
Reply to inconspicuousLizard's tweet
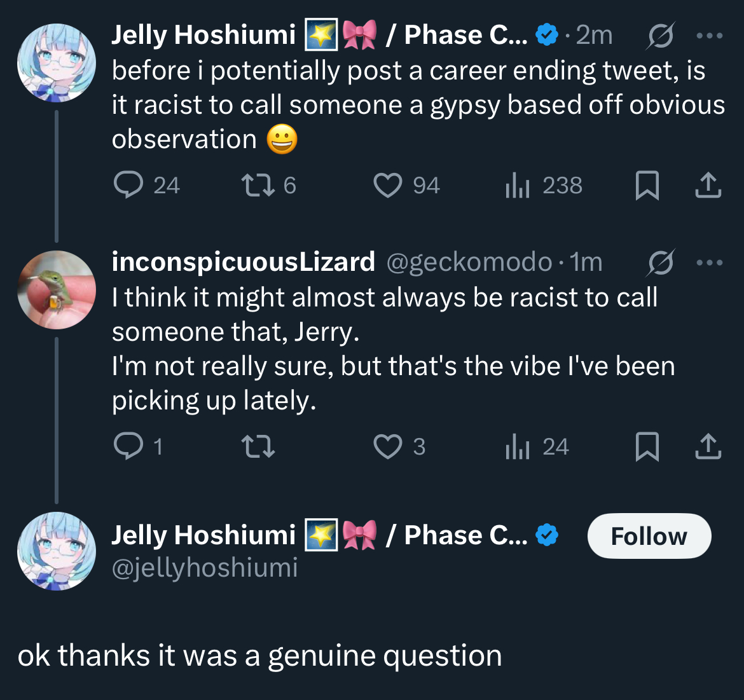(128, 447)
